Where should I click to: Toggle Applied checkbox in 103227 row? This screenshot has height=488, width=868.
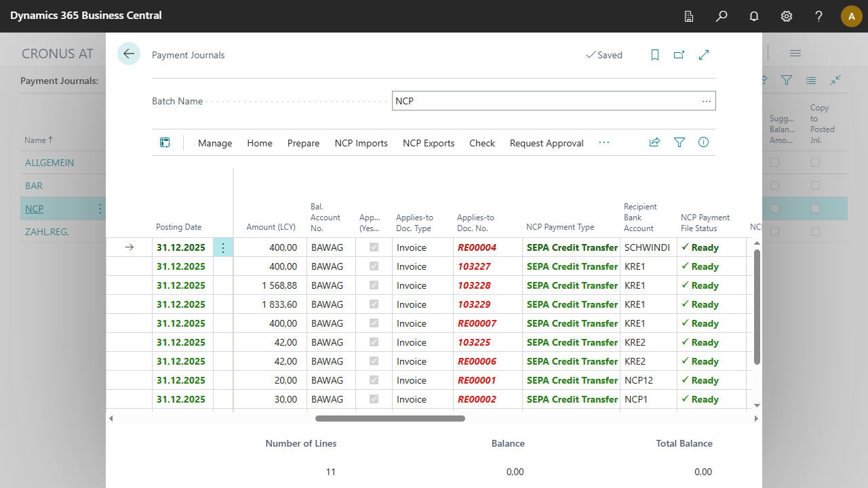[374, 266]
